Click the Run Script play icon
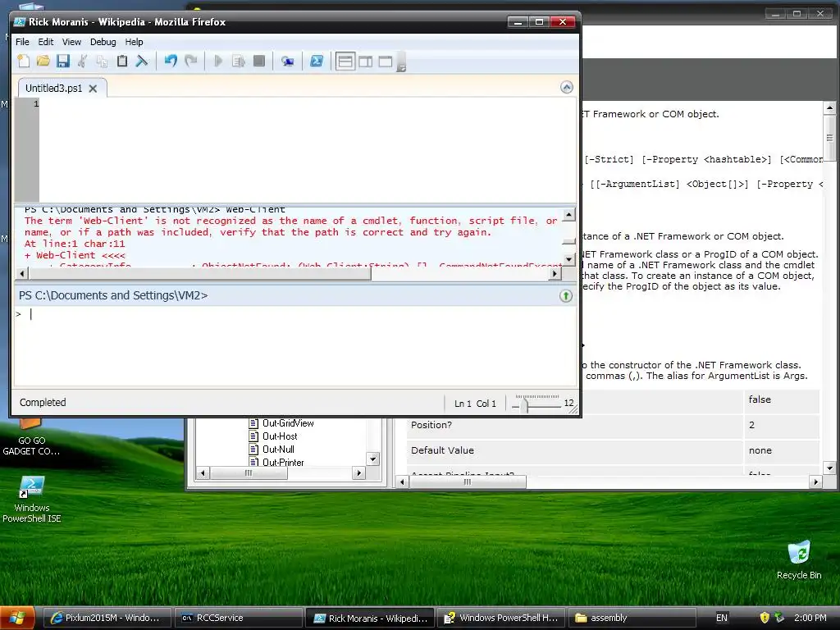The width and height of the screenshot is (840, 630). [x=218, y=61]
